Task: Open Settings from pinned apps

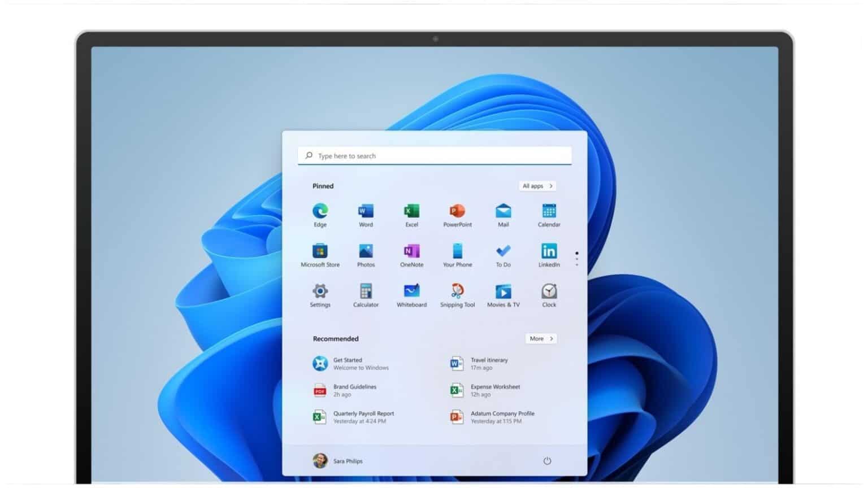Action: 320,295
